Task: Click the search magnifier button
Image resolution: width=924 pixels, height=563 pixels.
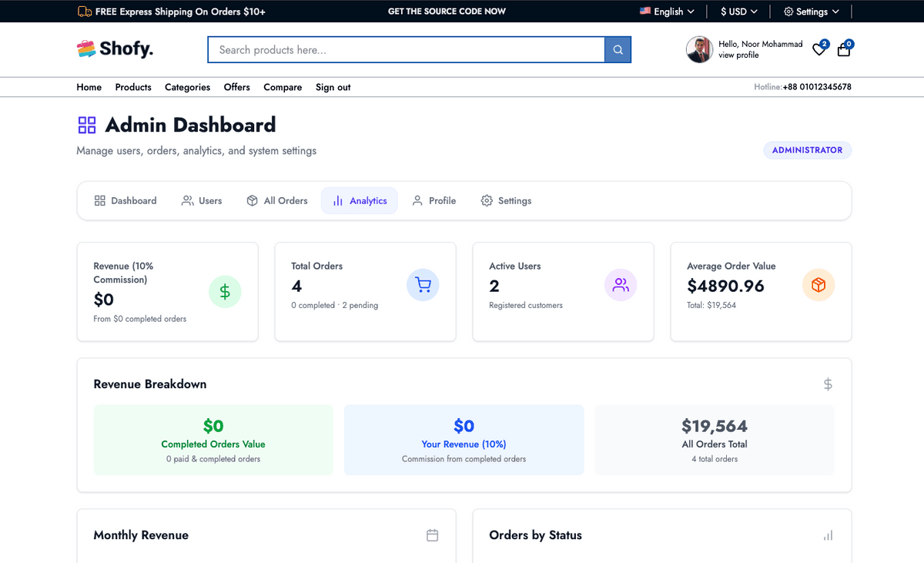Action: pos(618,50)
